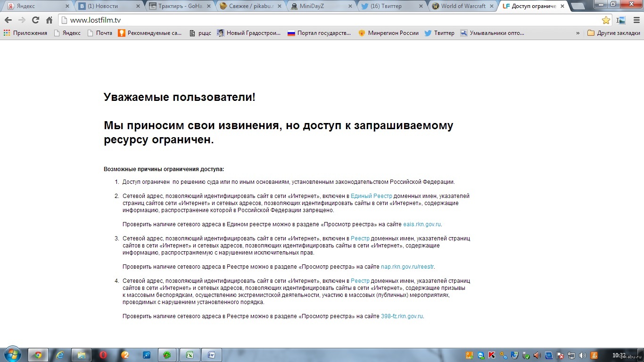
Task: Open the Приложения apps shortcut
Action: point(25,33)
